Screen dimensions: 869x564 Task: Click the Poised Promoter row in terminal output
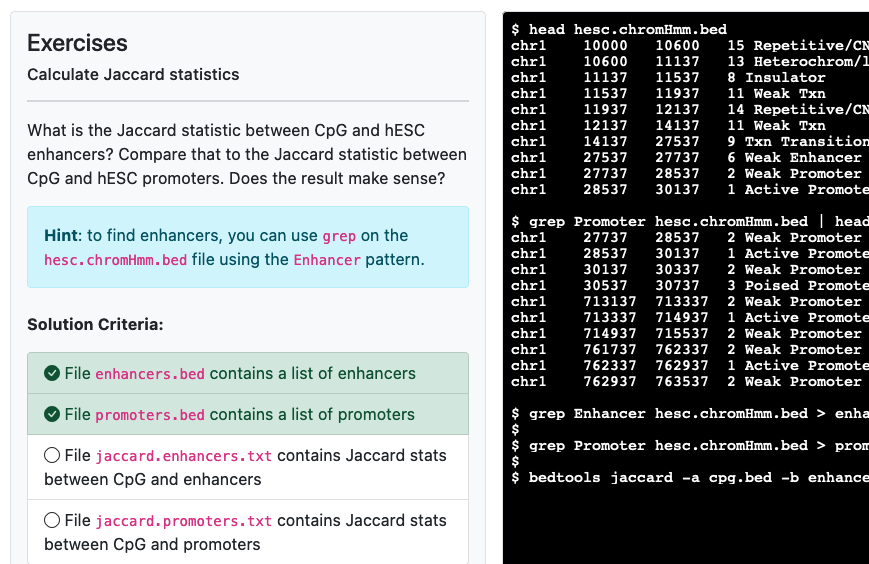pos(690,286)
